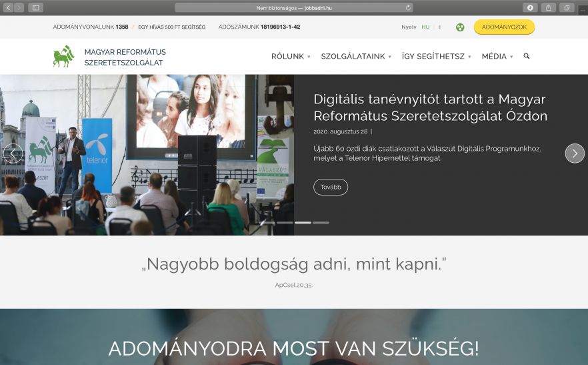Toggle the Safari sidebar button
The image size is (588, 365).
[35, 7]
